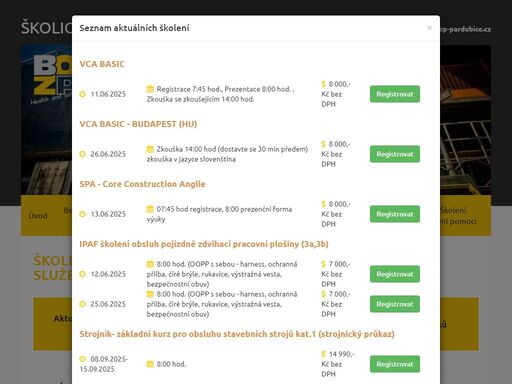Register for IPAF training on 25.06.2025

(x=395, y=304)
